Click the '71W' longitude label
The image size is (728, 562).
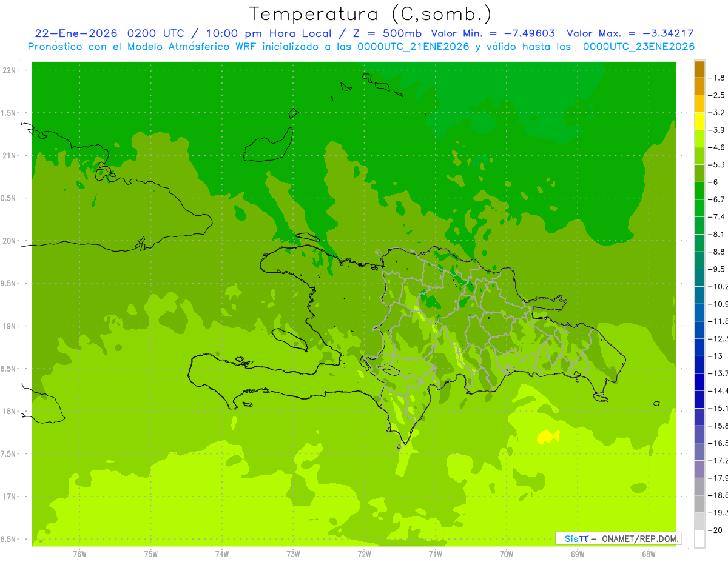tap(435, 554)
